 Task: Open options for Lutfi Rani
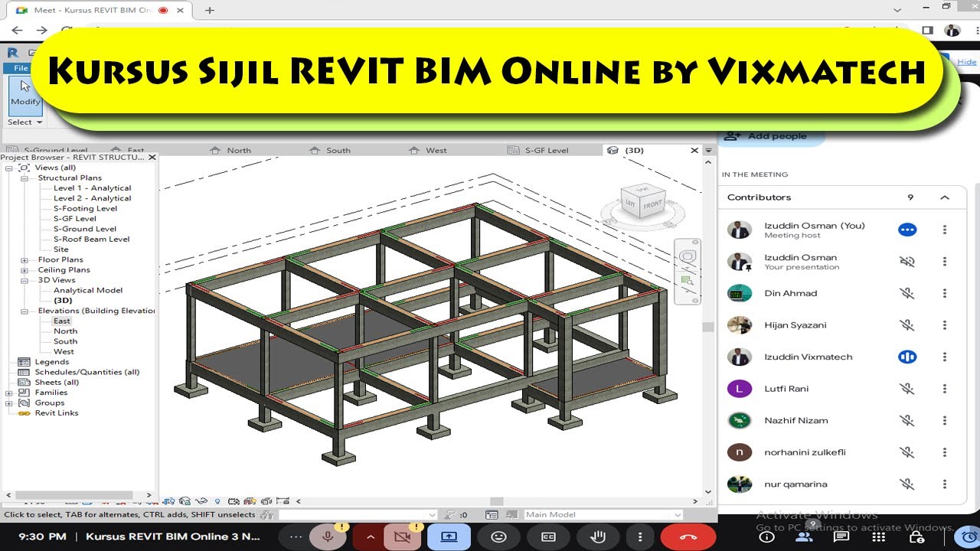tap(945, 389)
